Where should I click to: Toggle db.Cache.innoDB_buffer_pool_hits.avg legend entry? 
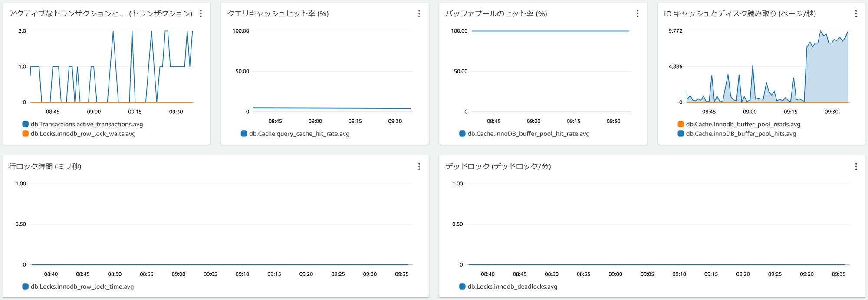pyautogui.click(x=737, y=134)
